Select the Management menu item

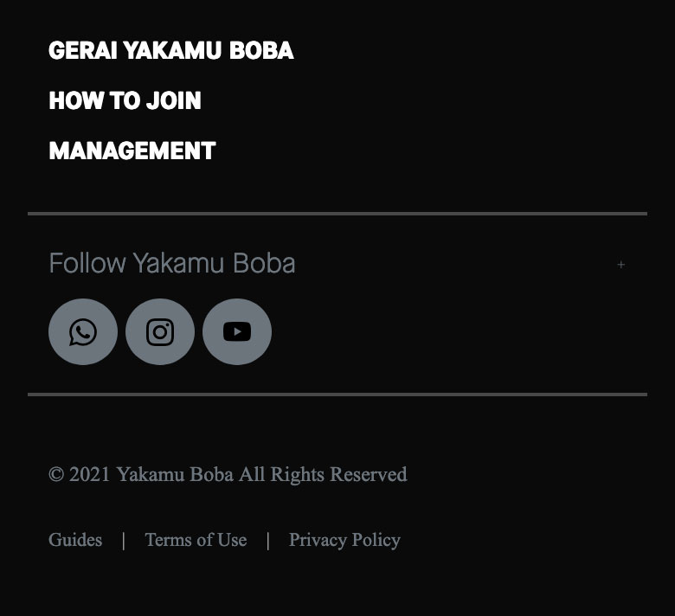coord(132,151)
